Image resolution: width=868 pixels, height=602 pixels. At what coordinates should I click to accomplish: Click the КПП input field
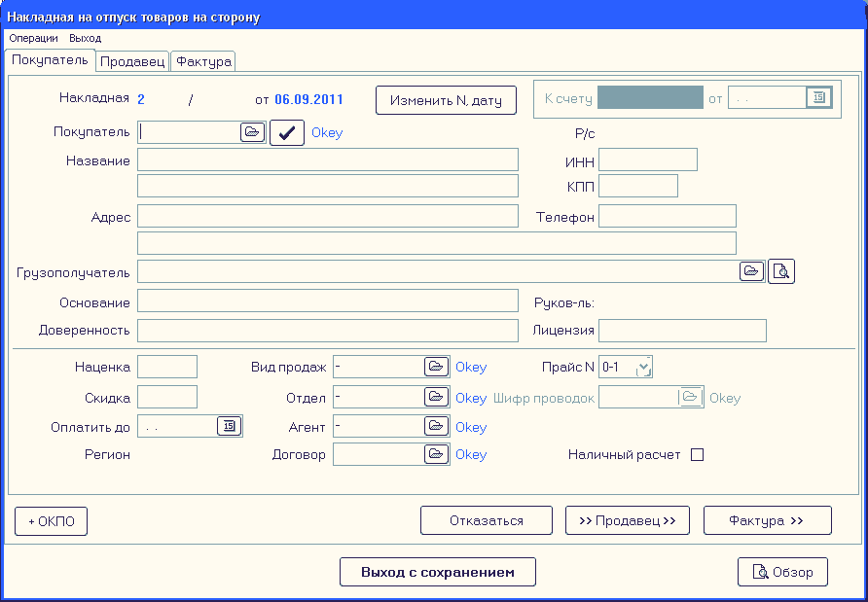pyautogui.click(x=638, y=186)
